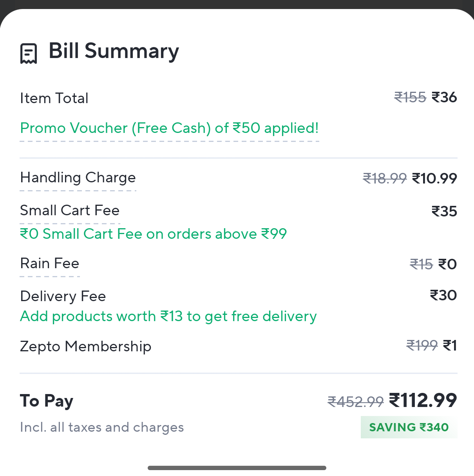The height and width of the screenshot is (476, 474).
Task: Tap the Bill Summary heading
Action: [x=114, y=51]
